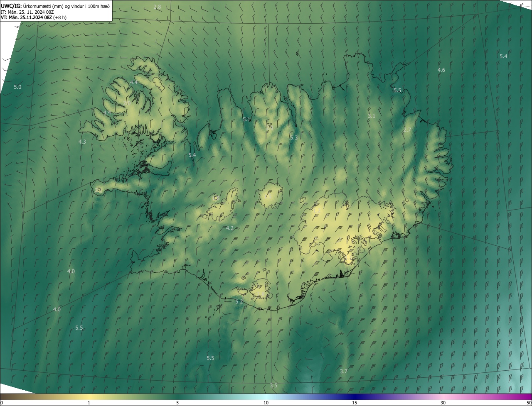Select the "IT: Mán. 25. 11. 2024 00Z" line
532x406 pixels.
pyautogui.click(x=27, y=12)
